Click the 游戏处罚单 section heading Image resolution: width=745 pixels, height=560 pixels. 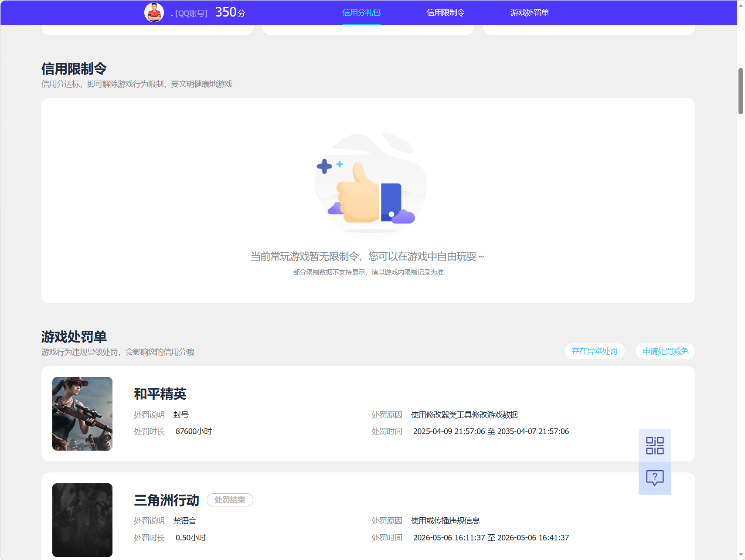(74, 337)
